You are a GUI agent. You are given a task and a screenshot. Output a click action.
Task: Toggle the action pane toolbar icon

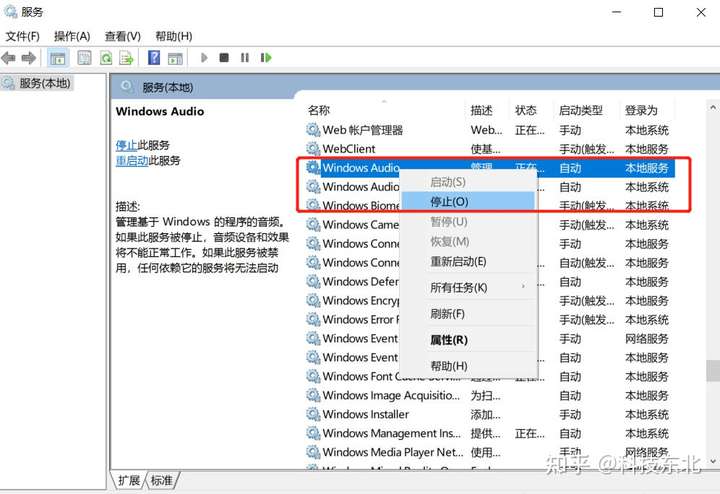[175, 58]
